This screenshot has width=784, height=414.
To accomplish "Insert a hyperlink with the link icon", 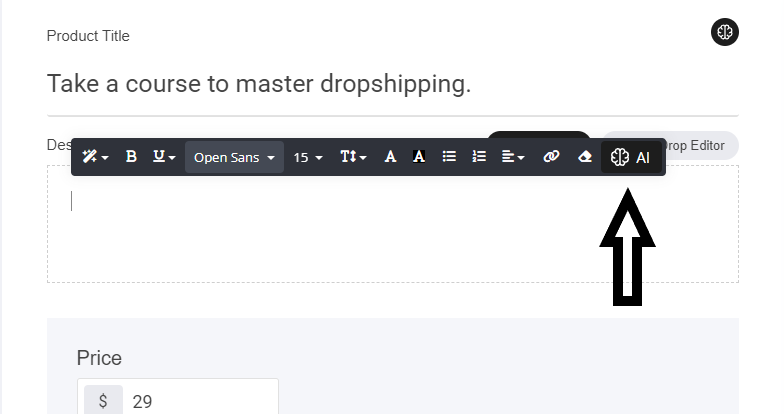I will (551, 157).
